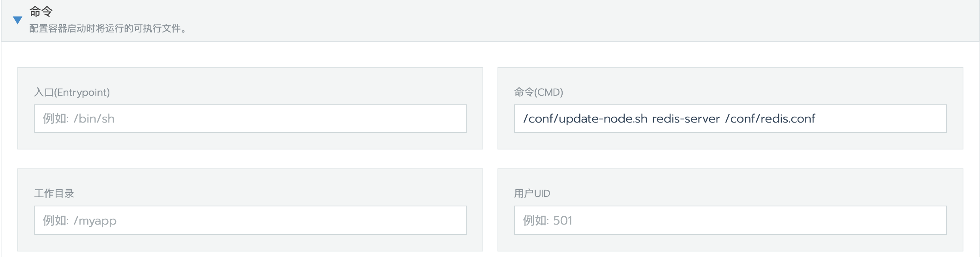980x257 pixels.
Task: Click the 命令(CMD) input field
Action: coord(730,118)
